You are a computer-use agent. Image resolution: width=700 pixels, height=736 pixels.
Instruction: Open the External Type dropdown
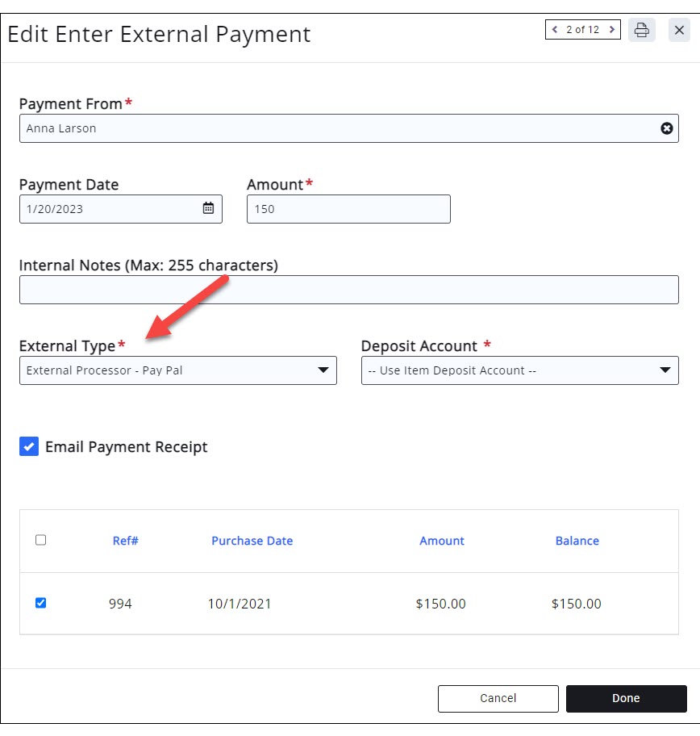[177, 370]
